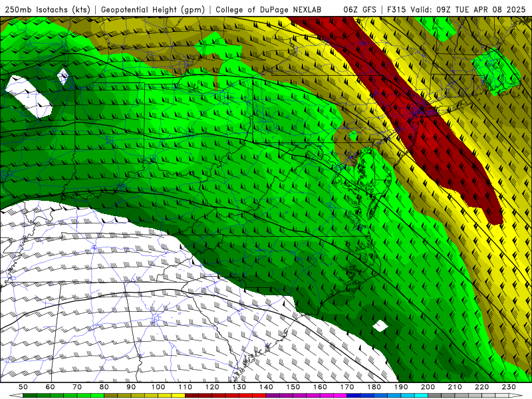The image size is (532, 399).
Task: Click the legend value 160
Action: (x=320, y=387)
